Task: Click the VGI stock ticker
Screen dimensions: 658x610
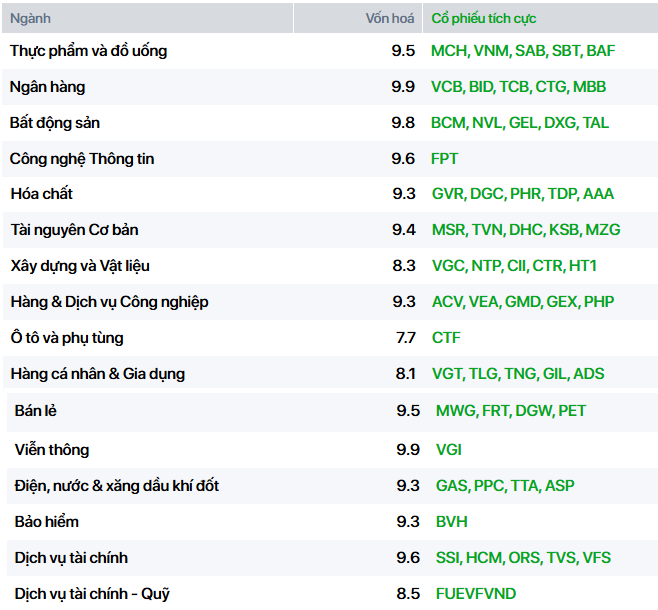Action: click(449, 450)
